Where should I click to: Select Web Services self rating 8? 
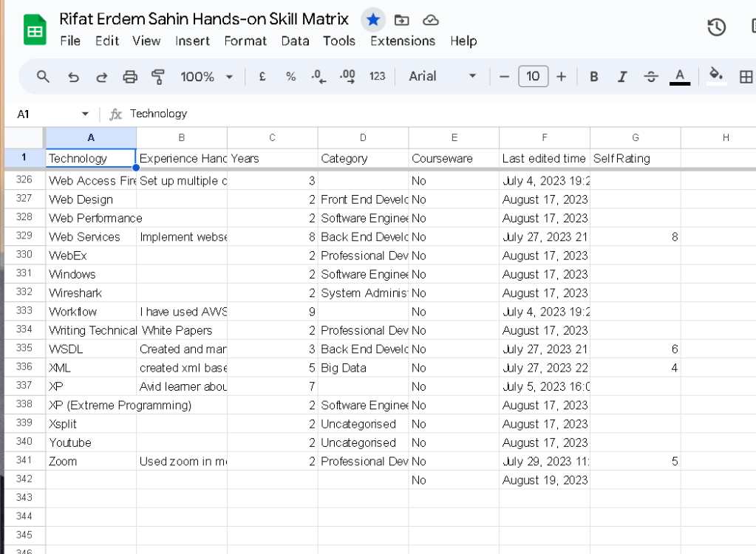(636, 236)
